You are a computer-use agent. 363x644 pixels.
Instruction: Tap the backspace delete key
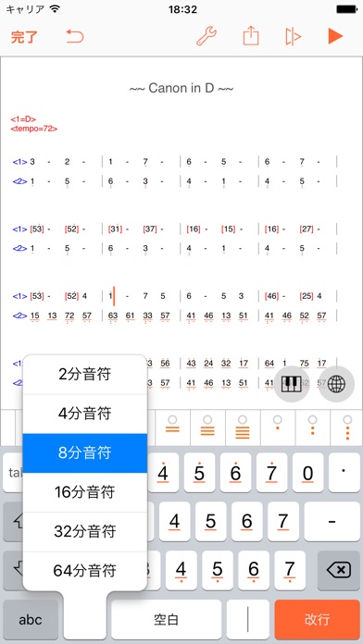[x=339, y=570]
